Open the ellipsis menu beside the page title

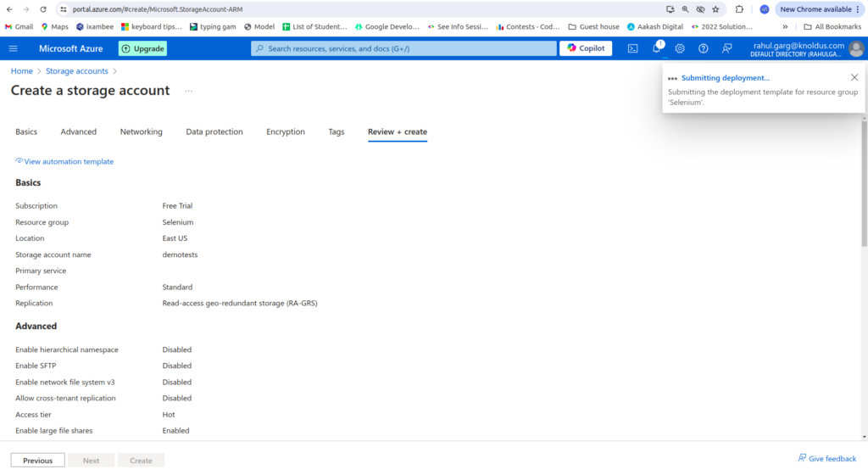188,91
